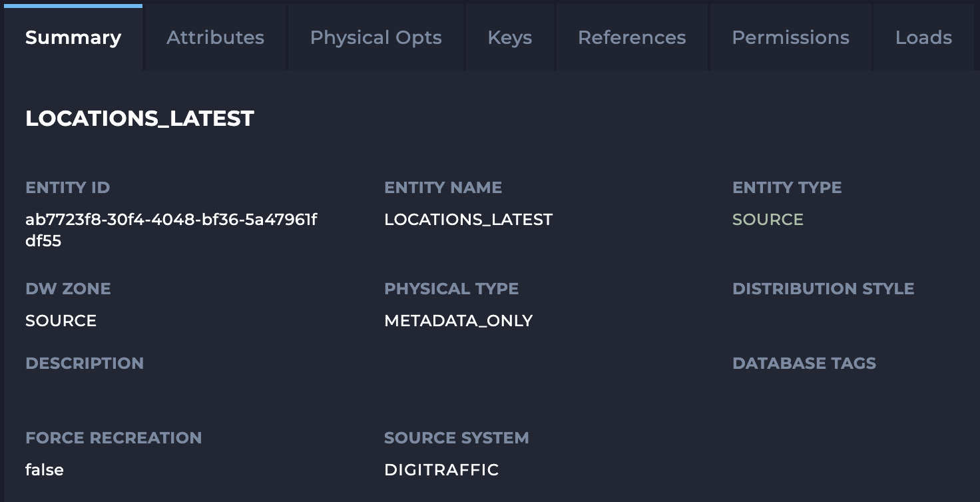The image size is (980, 502).
Task: Click the SOURCE SYSTEM label
Action: tap(457, 438)
